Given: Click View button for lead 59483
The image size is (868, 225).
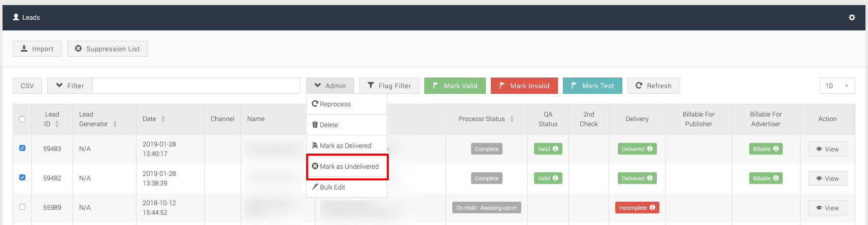Looking at the screenshot, I should (827, 149).
